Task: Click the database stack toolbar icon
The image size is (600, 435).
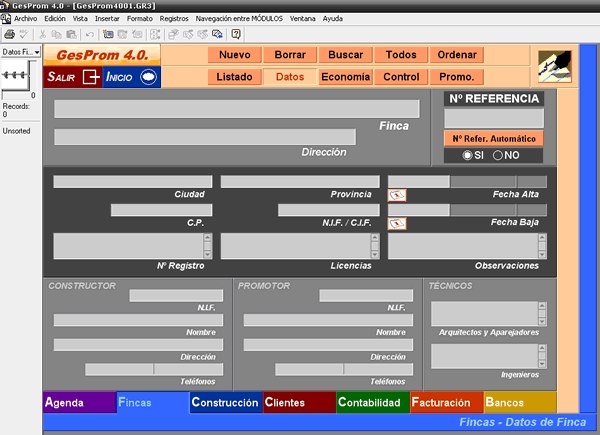Action: click(173, 34)
